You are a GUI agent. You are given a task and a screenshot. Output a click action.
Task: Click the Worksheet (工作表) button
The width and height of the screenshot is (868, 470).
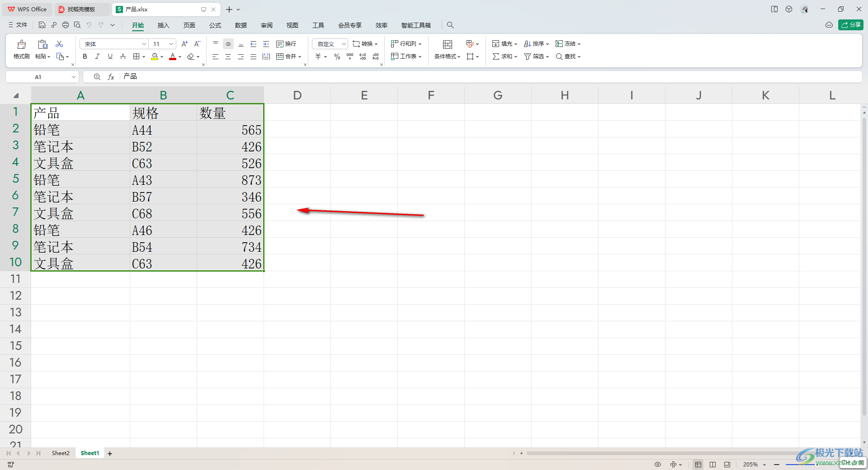[406, 56]
